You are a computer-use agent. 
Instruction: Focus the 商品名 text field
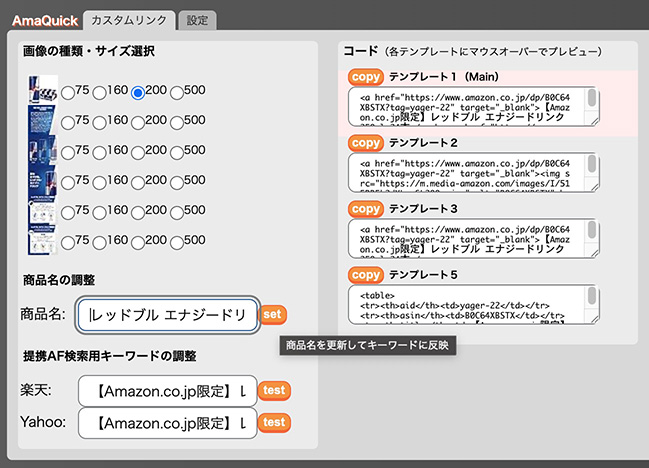pyautogui.click(x=168, y=315)
